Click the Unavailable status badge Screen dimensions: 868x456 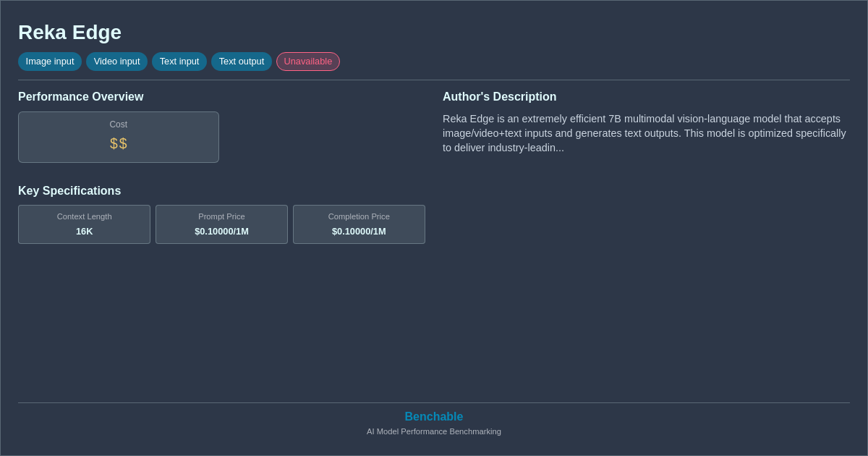308,62
